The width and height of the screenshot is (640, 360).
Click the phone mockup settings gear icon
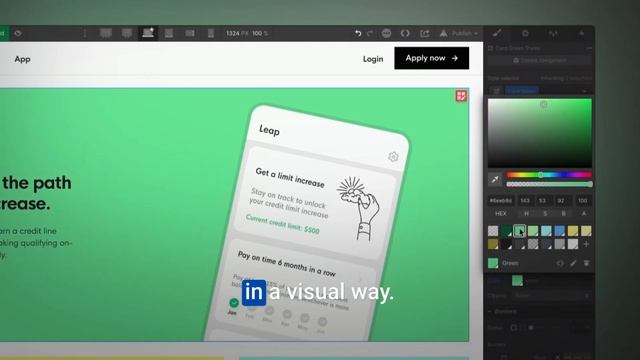393,157
